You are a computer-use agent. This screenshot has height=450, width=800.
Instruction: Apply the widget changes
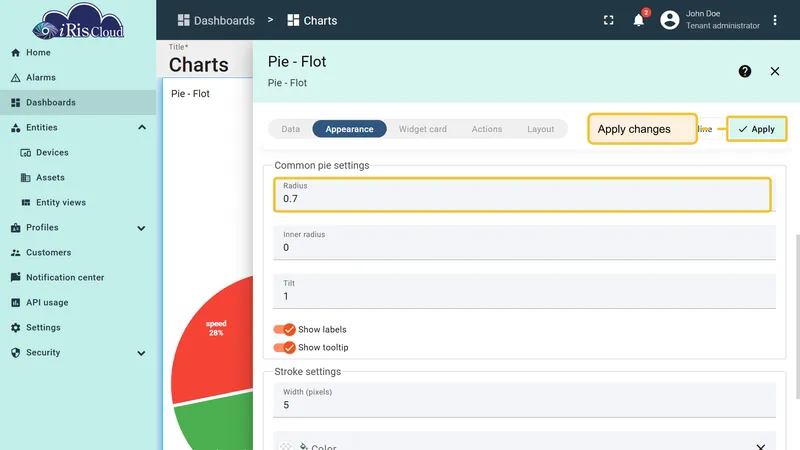point(757,129)
